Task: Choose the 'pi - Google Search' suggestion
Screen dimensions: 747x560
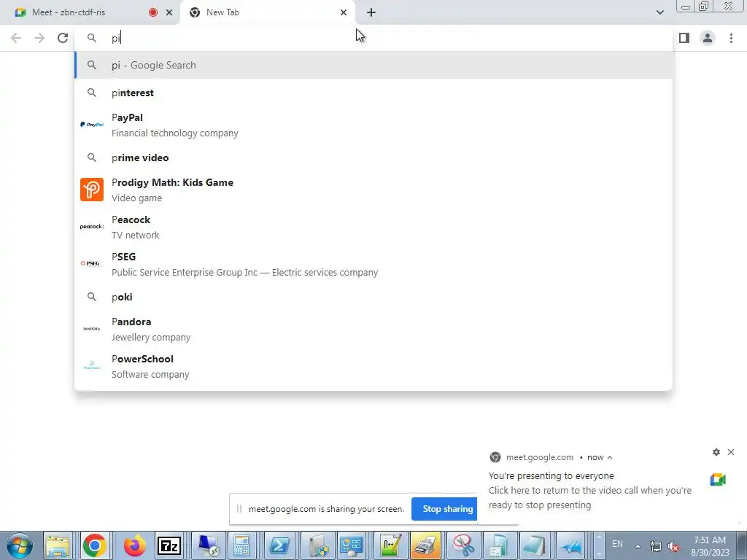Action: pyautogui.click(x=373, y=65)
